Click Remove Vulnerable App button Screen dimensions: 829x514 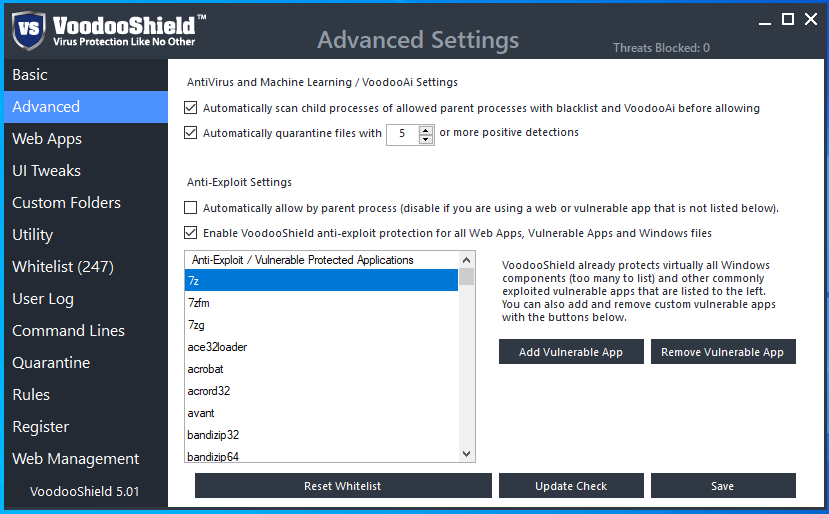coord(723,352)
